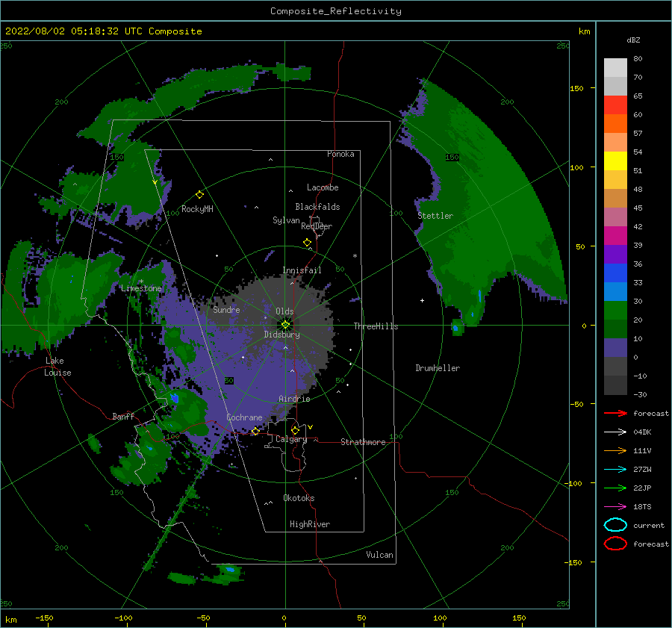The image size is (672, 628).
Task: Click the yellow diamond marker near Cochrane
Action: tap(255, 431)
